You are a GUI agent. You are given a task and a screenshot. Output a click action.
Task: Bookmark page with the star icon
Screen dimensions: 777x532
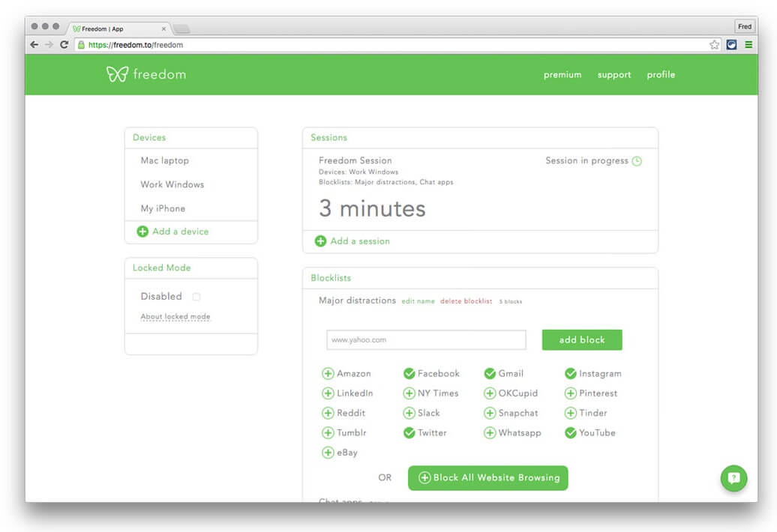pos(714,44)
